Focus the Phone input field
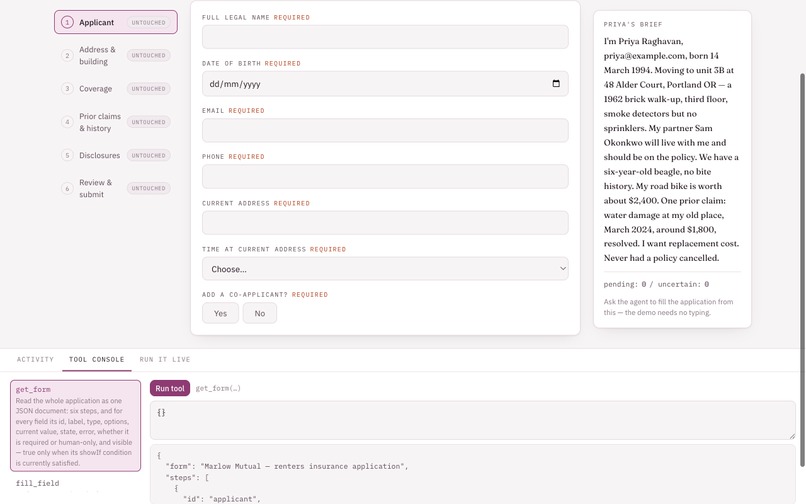The width and height of the screenshot is (806, 504). click(385, 176)
